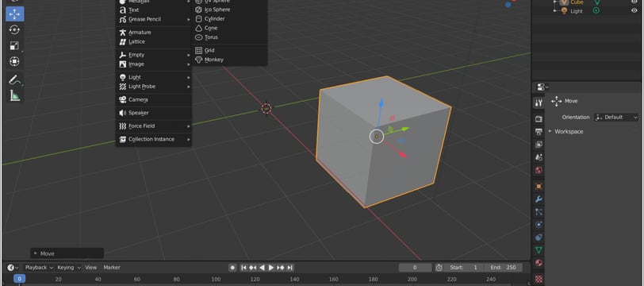
Task: Open the Collection Instance submenu
Action: coord(154,139)
